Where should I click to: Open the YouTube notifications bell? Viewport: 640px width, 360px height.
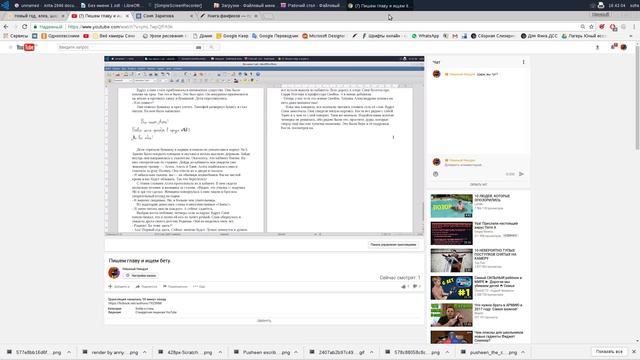pos(613,47)
